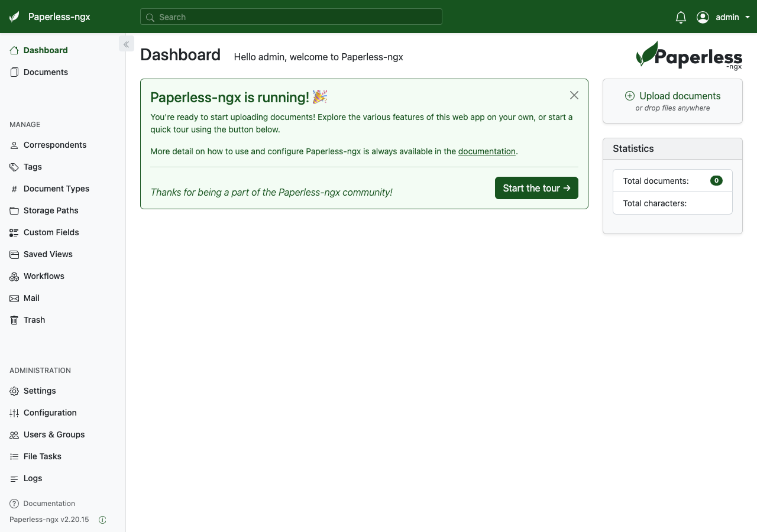Open Documents in sidebar
Screen dimensions: 757x532
[x=63, y=72]
